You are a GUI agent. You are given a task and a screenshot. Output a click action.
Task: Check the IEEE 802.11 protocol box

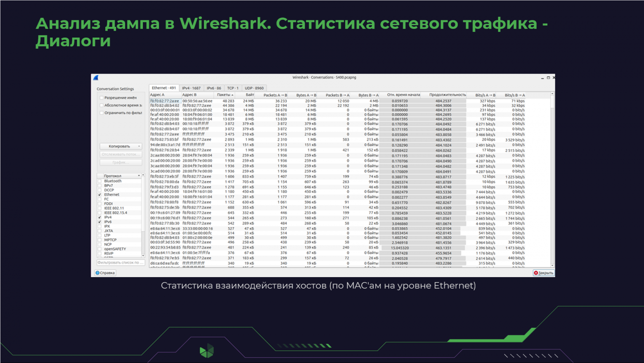(99, 208)
